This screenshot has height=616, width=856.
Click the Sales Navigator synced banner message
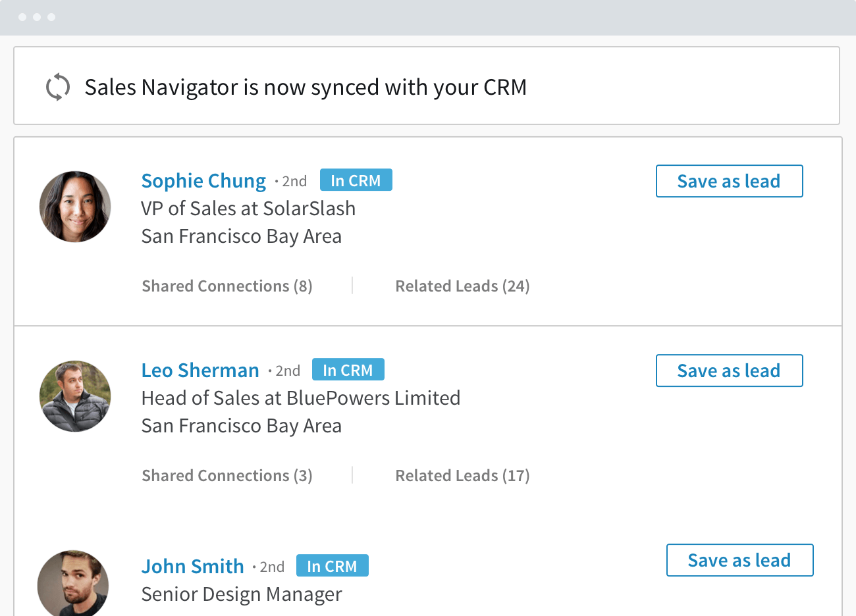click(x=306, y=87)
